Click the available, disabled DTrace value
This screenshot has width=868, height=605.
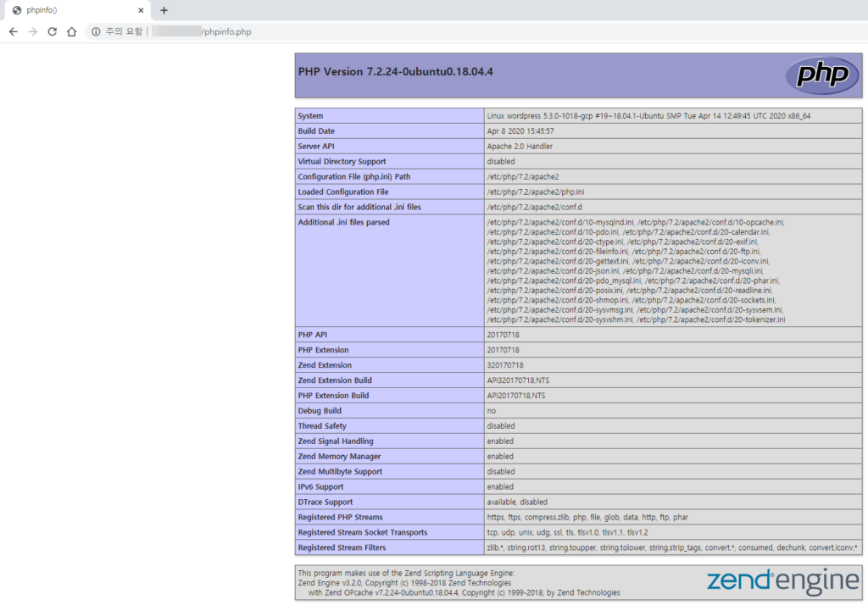point(517,502)
